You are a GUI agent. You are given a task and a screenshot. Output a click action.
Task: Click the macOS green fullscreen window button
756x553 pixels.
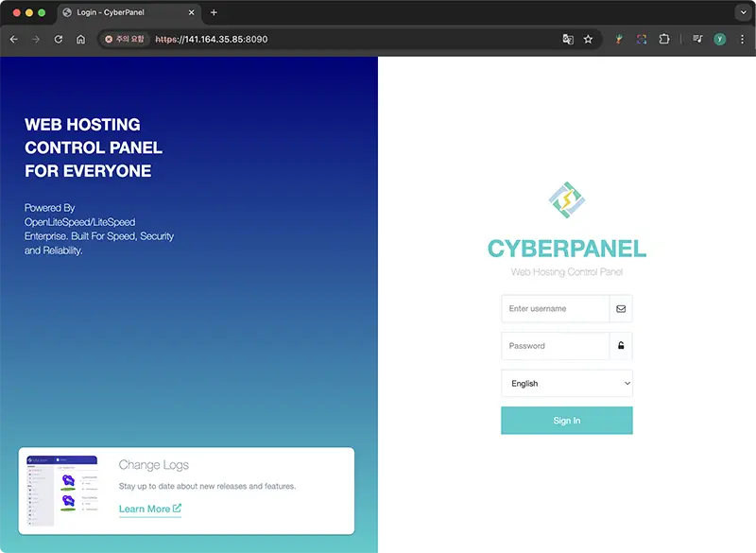point(42,12)
